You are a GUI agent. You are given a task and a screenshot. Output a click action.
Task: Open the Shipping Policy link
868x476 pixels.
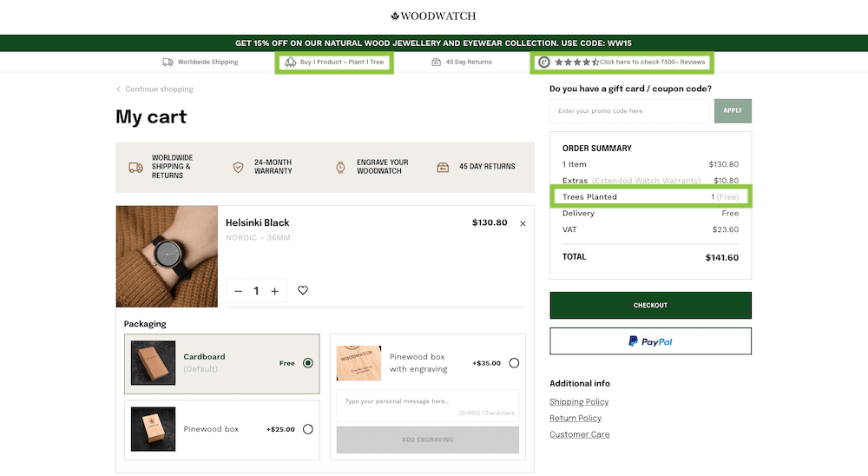(x=579, y=402)
